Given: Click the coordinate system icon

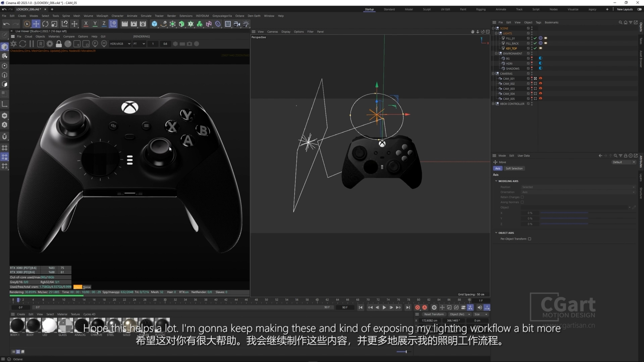Looking at the screenshot, I should click(x=113, y=24).
